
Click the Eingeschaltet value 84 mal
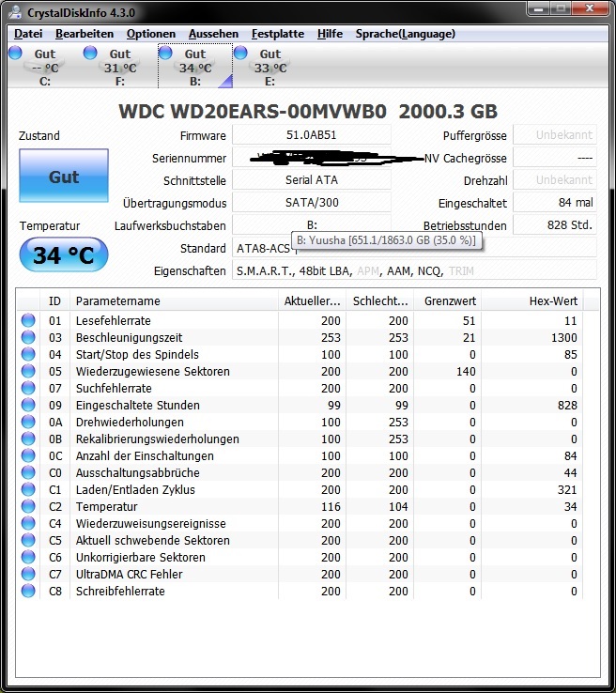pyautogui.click(x=555, y=203)
